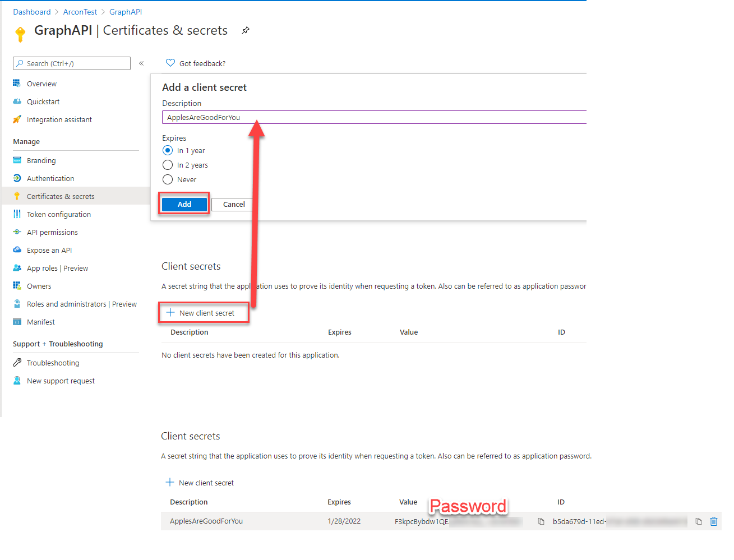Open Branding in the sidebar

point(41,160)
